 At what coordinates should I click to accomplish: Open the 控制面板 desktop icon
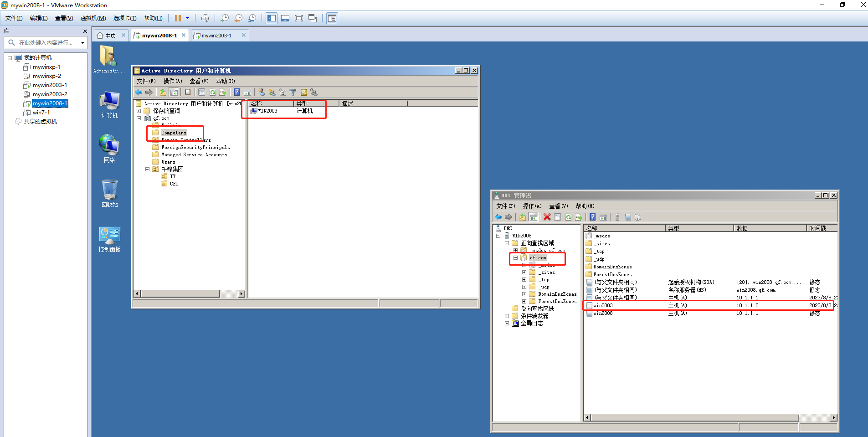tap(109, 239)
